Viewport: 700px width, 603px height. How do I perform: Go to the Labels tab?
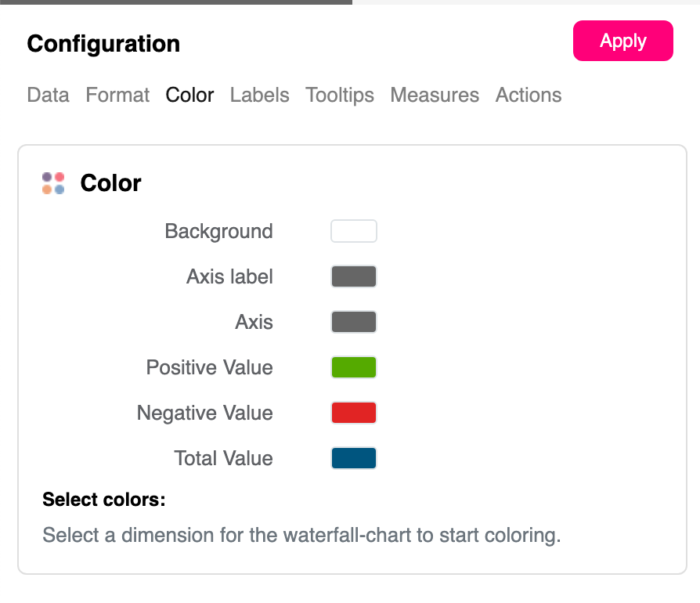pyautogui.click(x=259, y=96)
